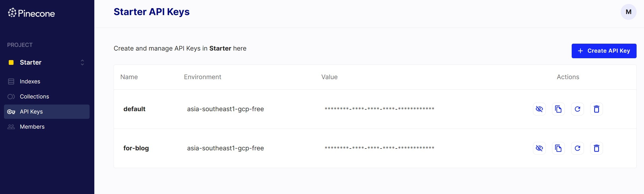Delete the default API key
The image size is (644, 194).
tap(597, 109)
